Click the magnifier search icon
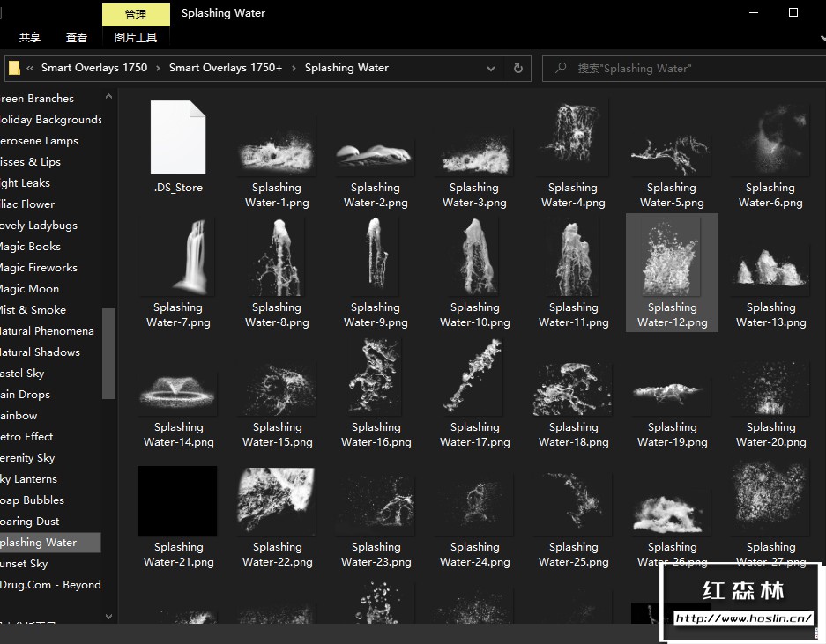The image size is (826, 644). tap(561, 68)
